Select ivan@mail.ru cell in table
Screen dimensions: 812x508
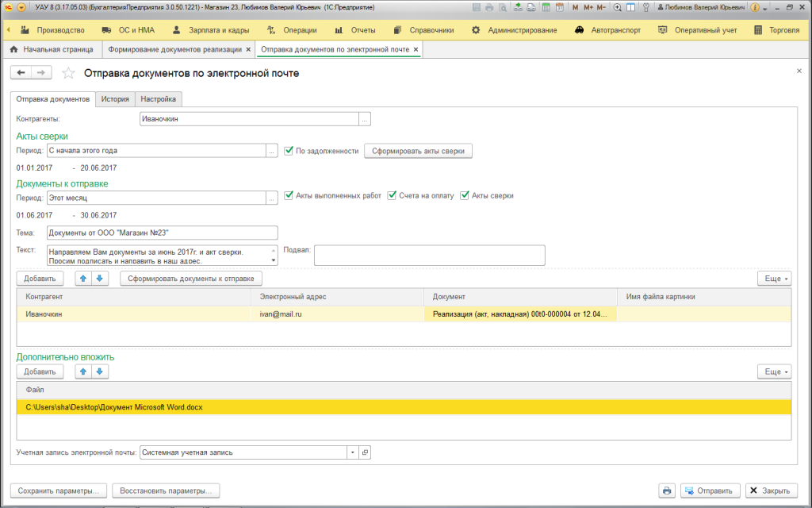[338, 314]
